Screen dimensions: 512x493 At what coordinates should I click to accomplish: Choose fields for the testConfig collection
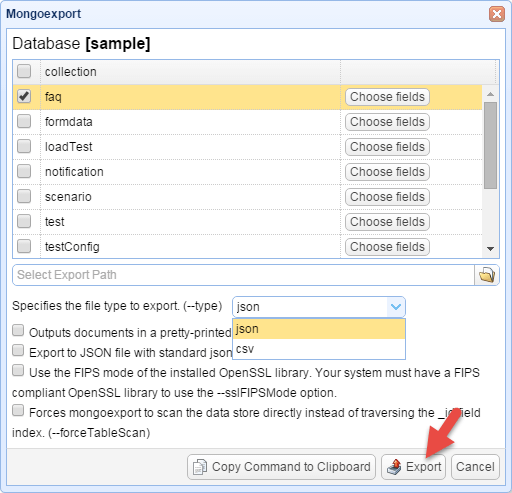pos(387,247)
